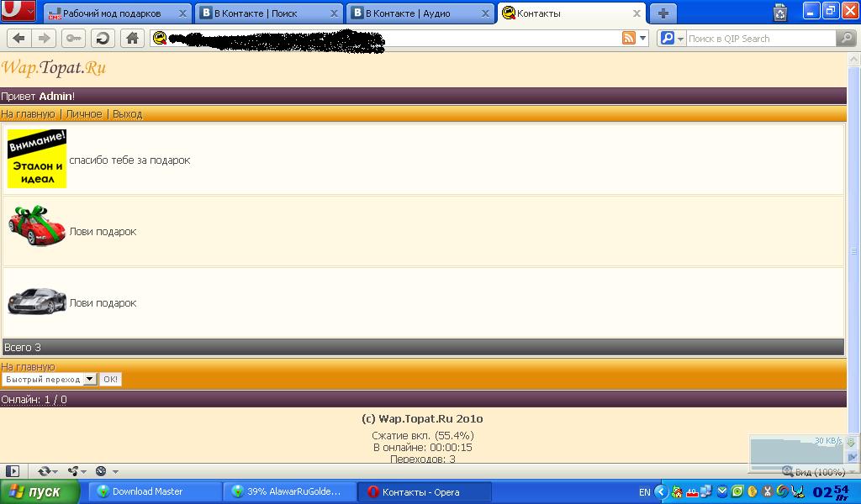The image size is (861, 504).
Task: Close the 'В Контакте | Аудио' tab
Action: click(x=485, y=13)
